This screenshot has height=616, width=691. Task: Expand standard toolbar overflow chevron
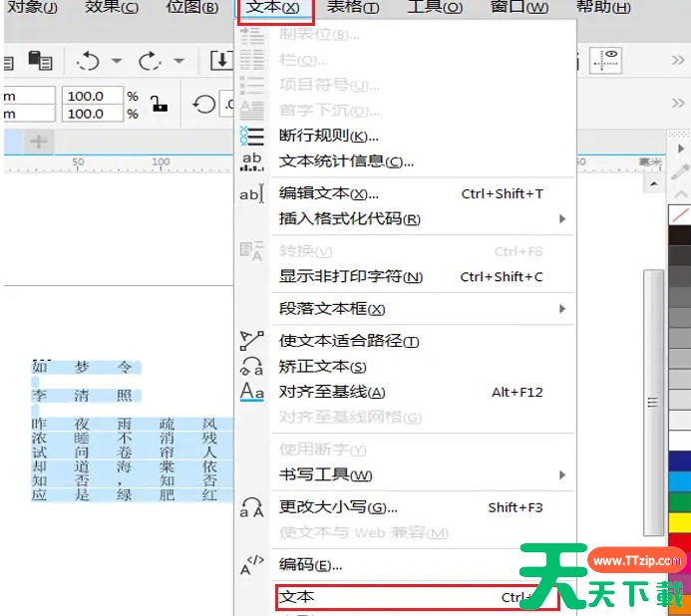click(x=678, y=61)
